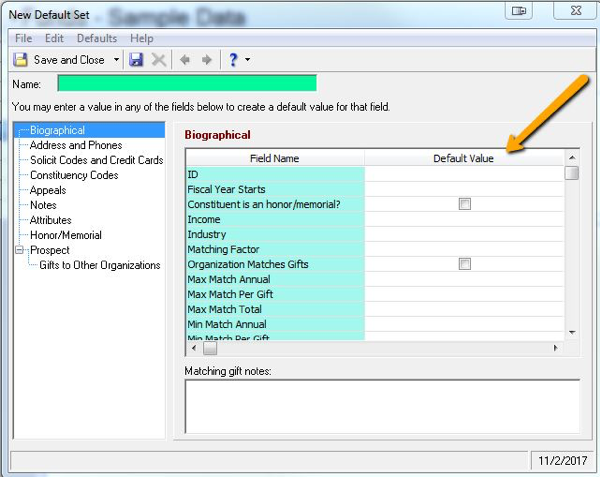Toggle 'Constituent is an honor/memorial?' checkbox

(464, 204)
